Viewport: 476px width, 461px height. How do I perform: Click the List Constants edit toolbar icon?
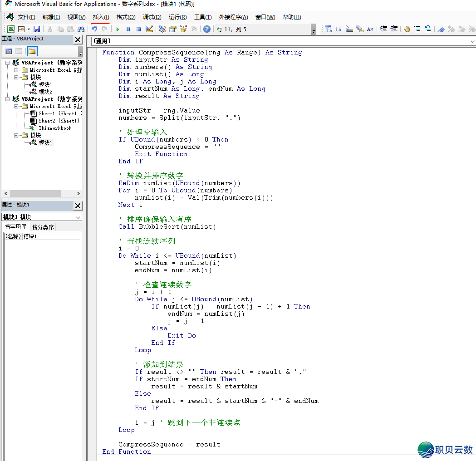click(x=339, y=29)
